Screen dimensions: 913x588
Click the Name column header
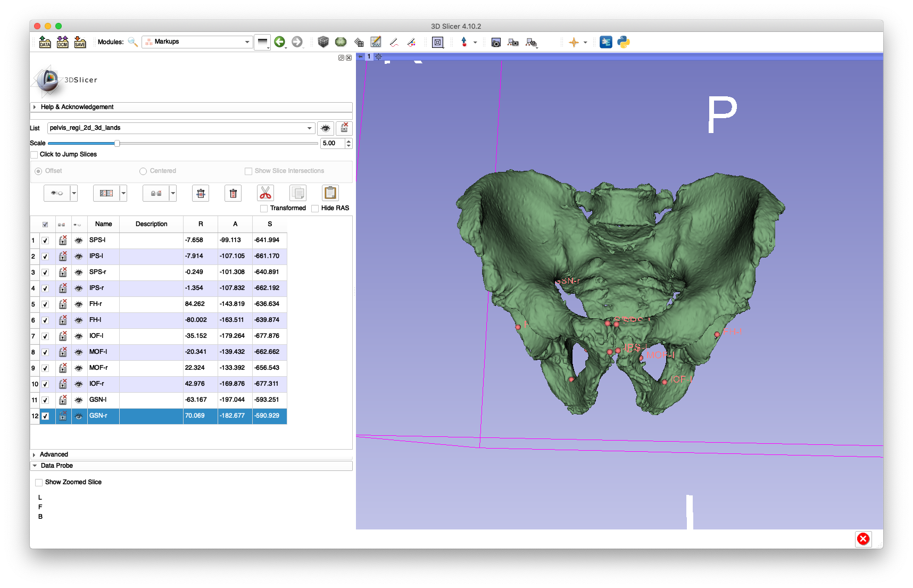click(104, 224)
